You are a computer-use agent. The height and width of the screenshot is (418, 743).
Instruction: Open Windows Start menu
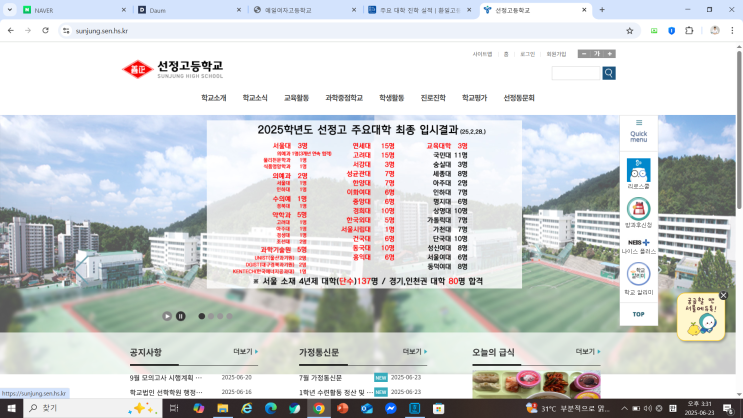[x=11, y=408]
